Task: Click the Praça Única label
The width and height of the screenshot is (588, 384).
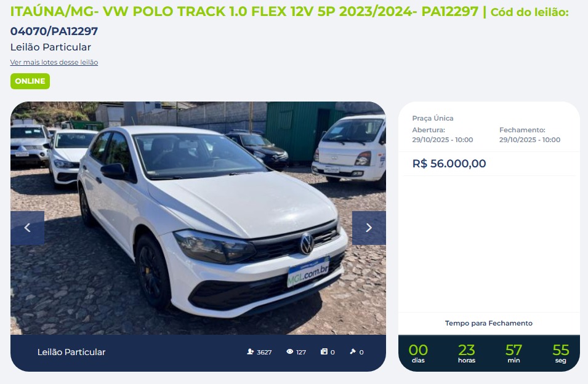Action: (x=433, y=118)
